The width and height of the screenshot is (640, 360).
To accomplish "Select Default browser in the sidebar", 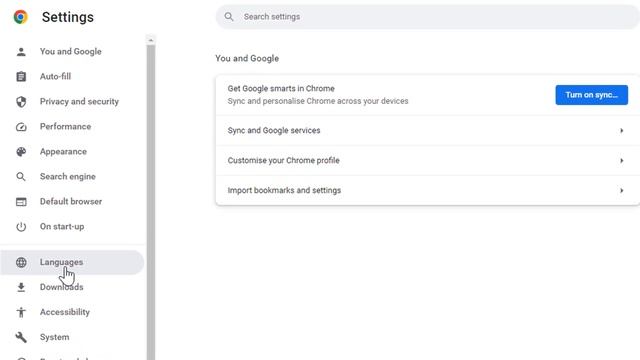I will 72,202.
